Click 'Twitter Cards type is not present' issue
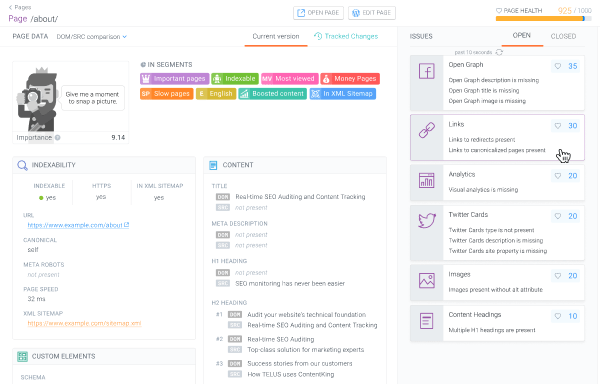 491,230
